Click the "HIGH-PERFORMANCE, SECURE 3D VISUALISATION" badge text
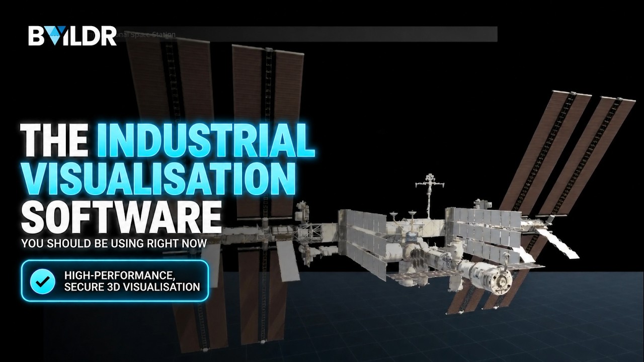644x362 pixels. click(132, 281)
